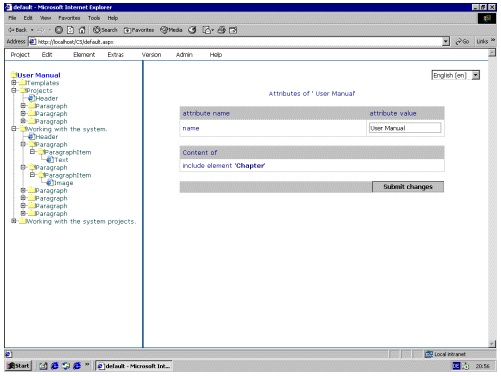Open the Windows Start menu
501x376 pixels.
tap(19, 366)
